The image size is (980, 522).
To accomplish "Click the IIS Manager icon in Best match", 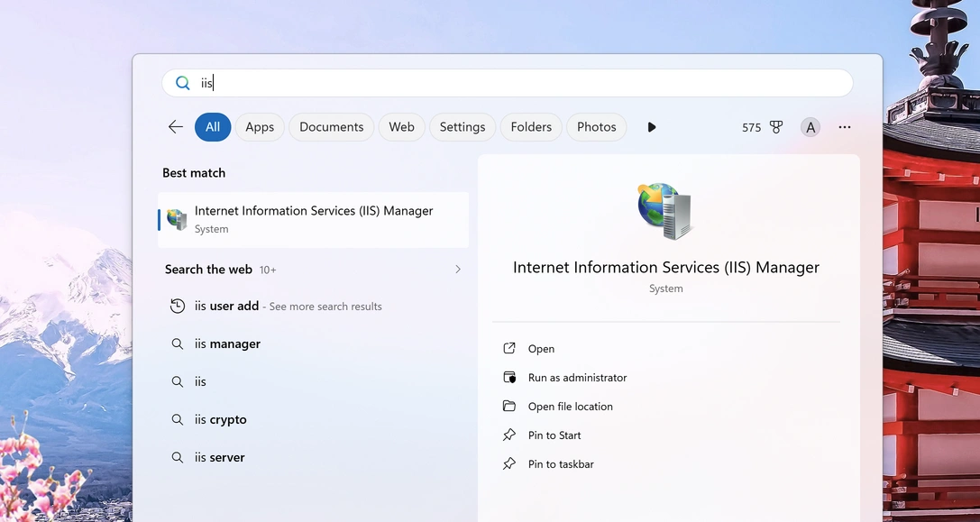I will click(177, 219).
